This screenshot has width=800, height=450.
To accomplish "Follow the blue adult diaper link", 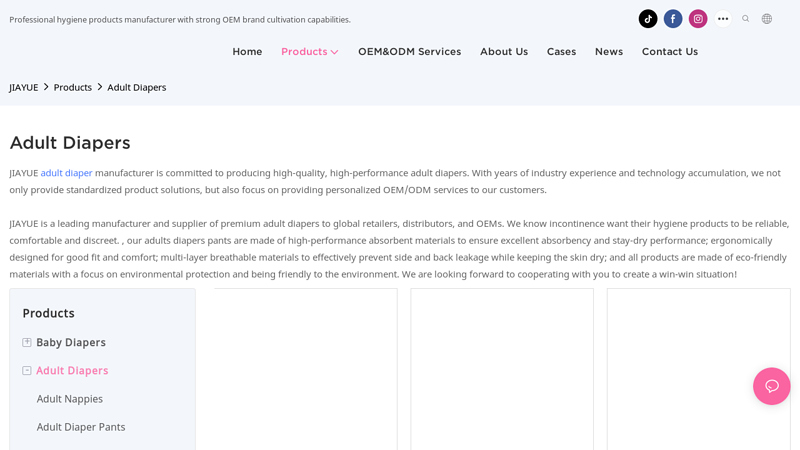I will pos(66,173).
